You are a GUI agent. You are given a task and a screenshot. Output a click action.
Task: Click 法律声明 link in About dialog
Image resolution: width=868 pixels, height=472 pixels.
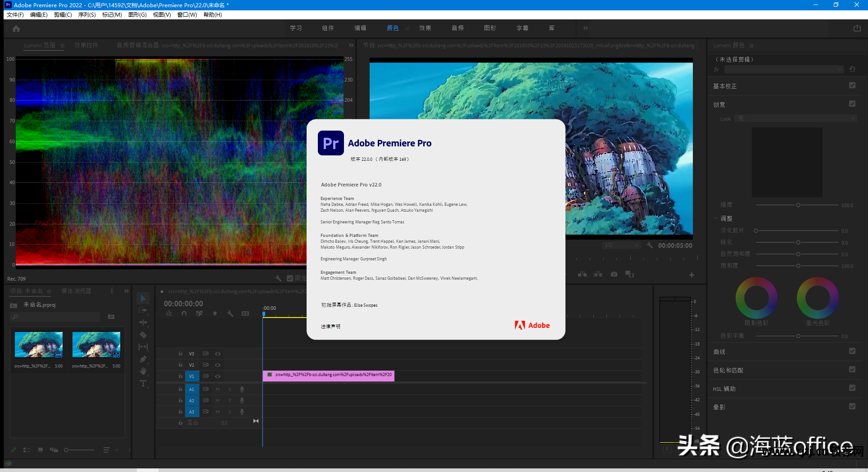coord(330,327)
